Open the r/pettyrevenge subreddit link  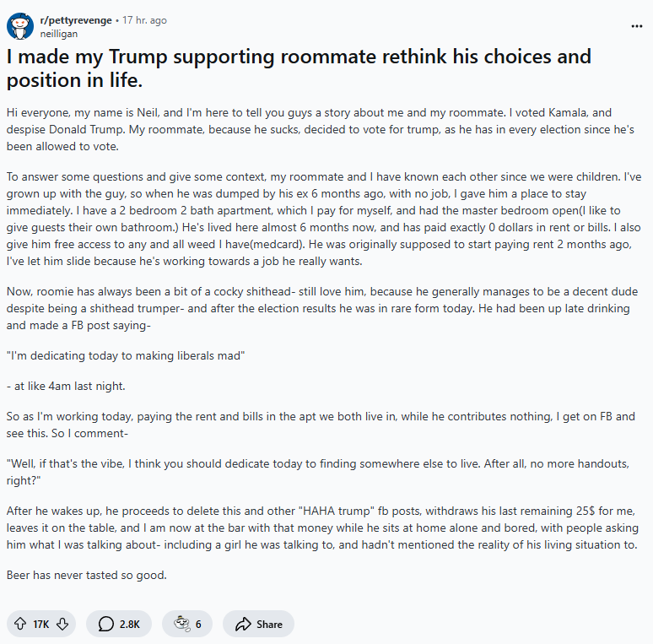(76, 20)
